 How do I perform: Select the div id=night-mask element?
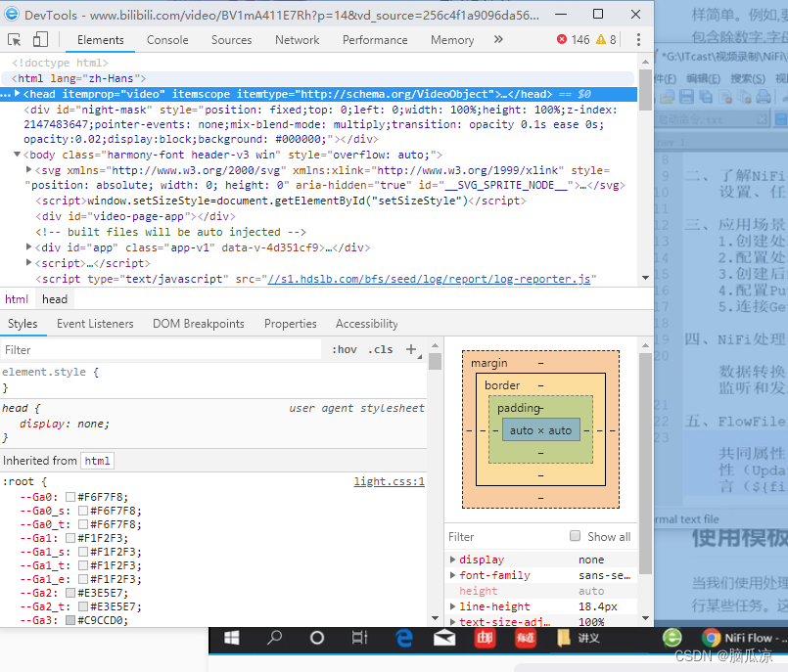[320, 124]
